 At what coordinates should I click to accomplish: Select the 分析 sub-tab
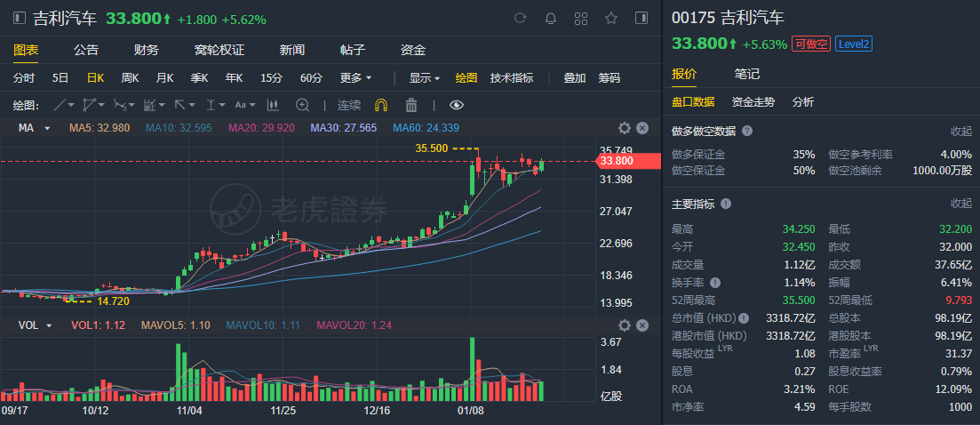(803, 102)
